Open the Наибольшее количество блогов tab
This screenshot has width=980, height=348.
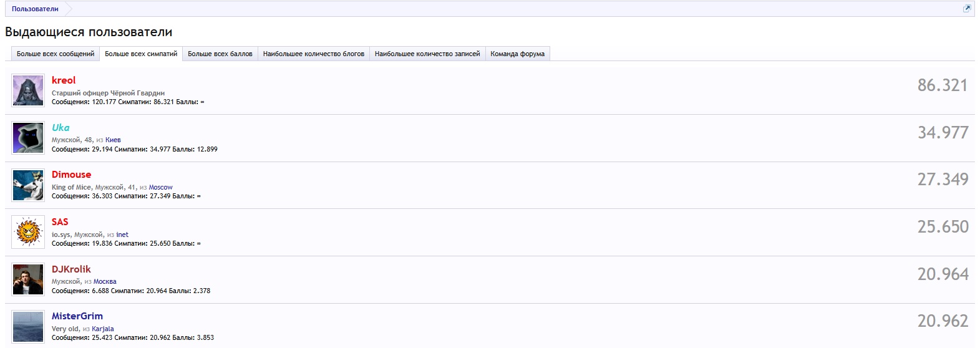point(314,54)
